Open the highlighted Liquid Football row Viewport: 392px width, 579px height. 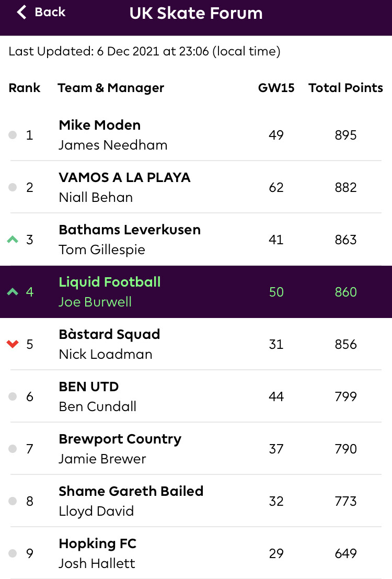pyautogui.click(x=196, y=292)
